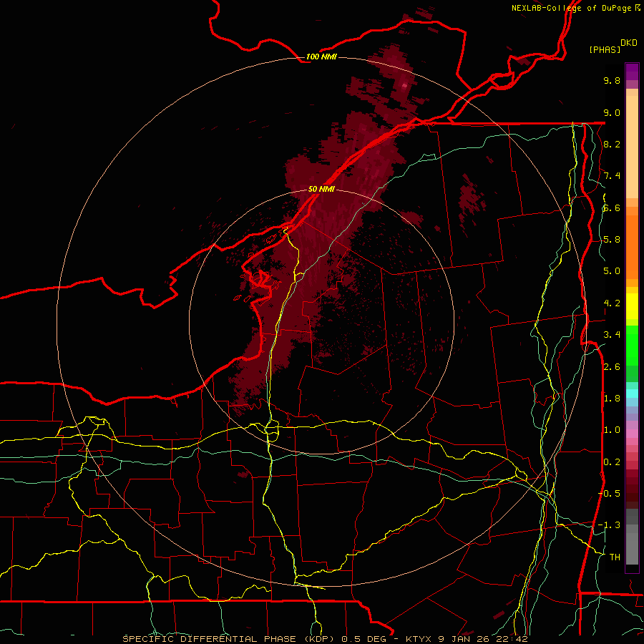
Task: Click the DKD label above the color scale
Action: (629, 43)
